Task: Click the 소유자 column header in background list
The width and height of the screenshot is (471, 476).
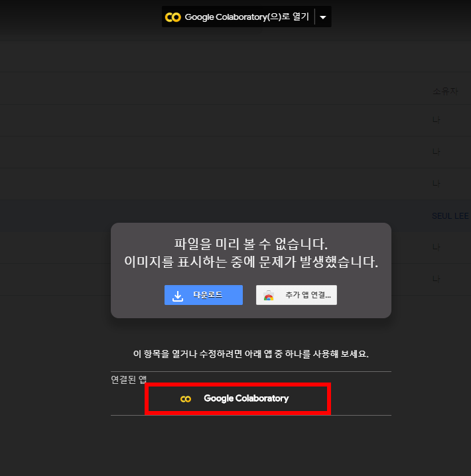Action: tap(445, 91)
